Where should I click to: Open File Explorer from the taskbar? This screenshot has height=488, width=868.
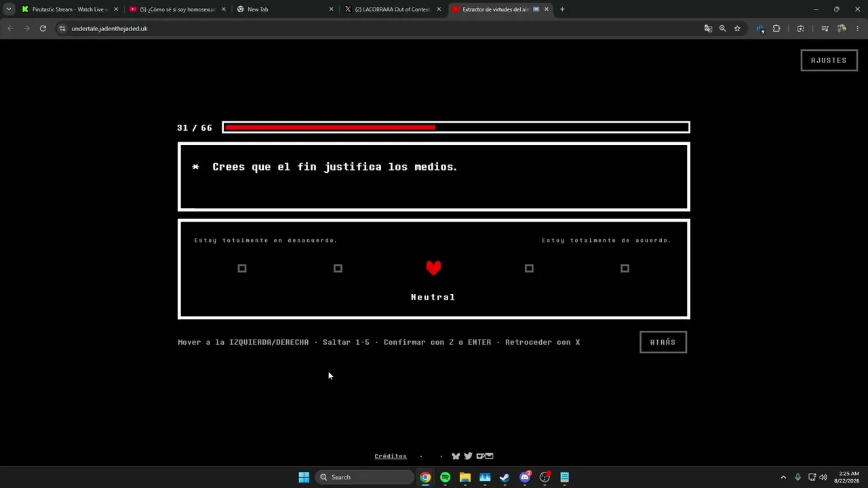(x=465, y=477)
